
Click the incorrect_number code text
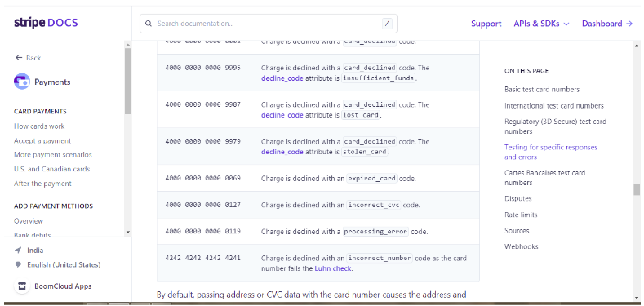(379, 259)
